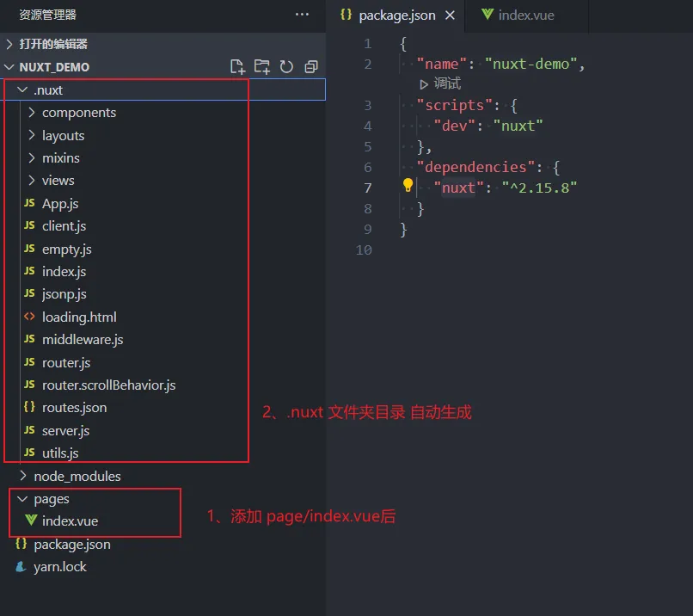Refresh the explorer file tree

286,67
